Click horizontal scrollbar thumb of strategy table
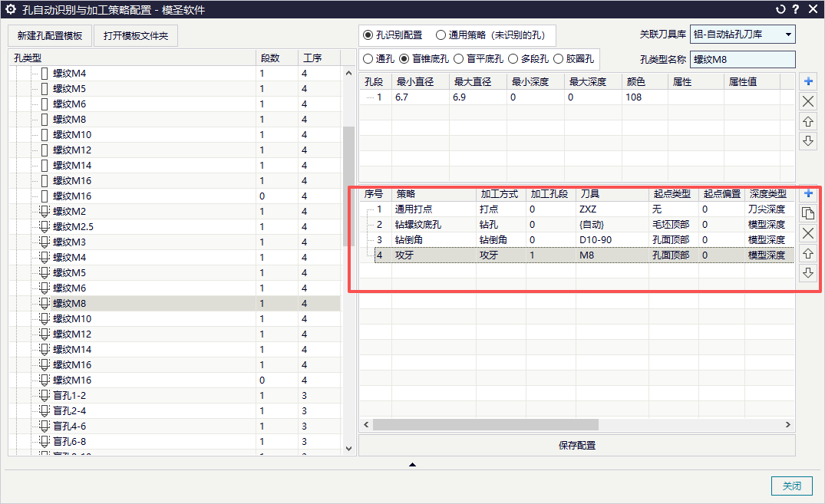The height and width of the screenshot is (504, 825). pyautogui.click(x=486, y=424)
